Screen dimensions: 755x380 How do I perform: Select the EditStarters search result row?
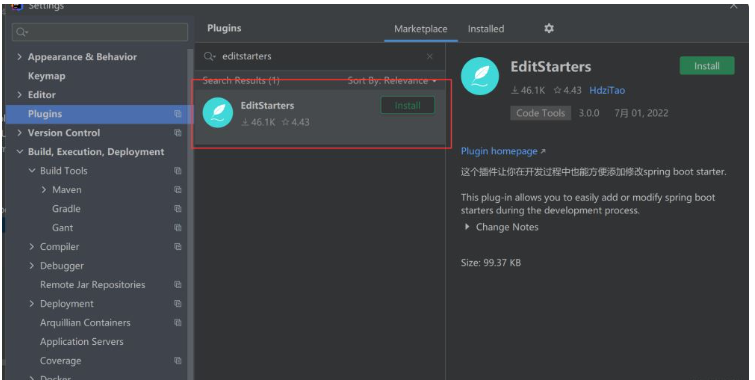(x=320, y=117)
